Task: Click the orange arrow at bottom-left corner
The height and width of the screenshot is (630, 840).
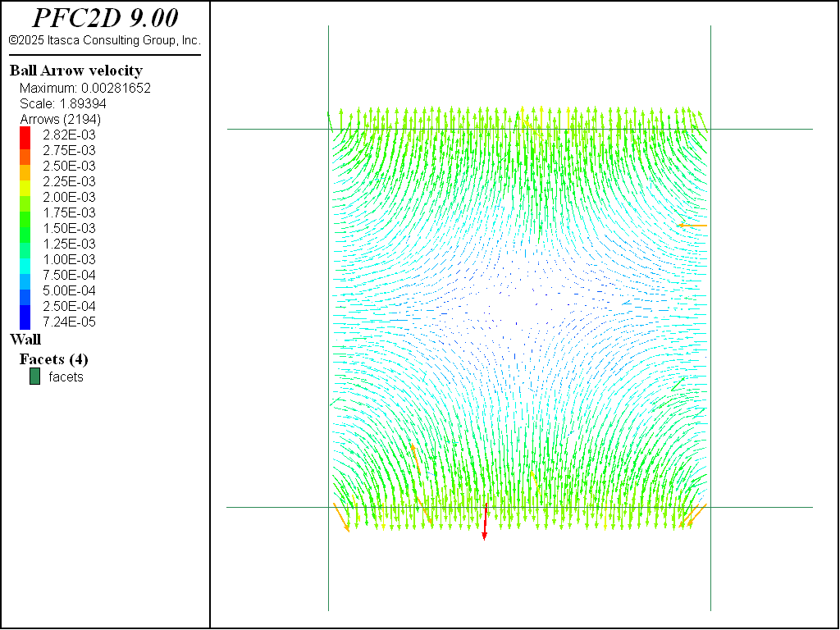Action: click(340, 518)
